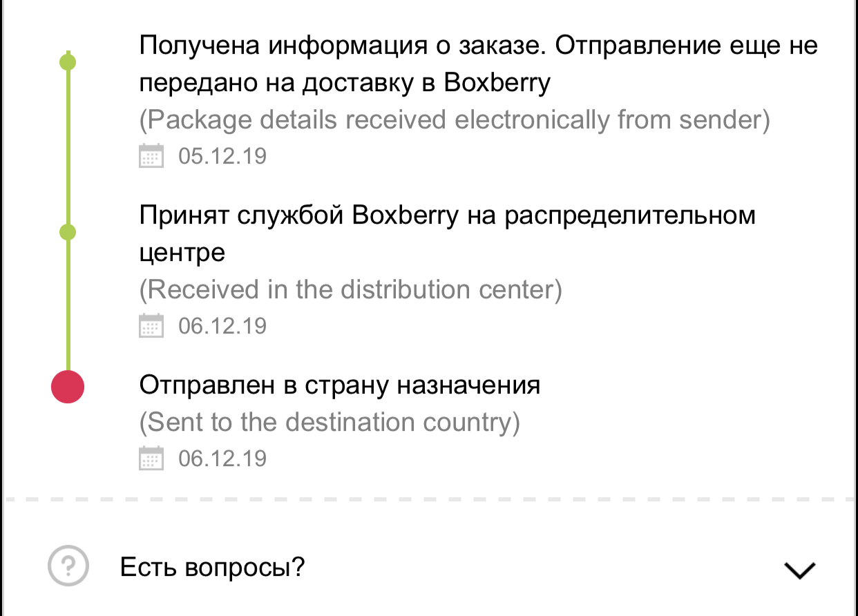Click the question mark icon near 'Есть вопросы?'
Screen dimensions: 858x616
[68, 567]
